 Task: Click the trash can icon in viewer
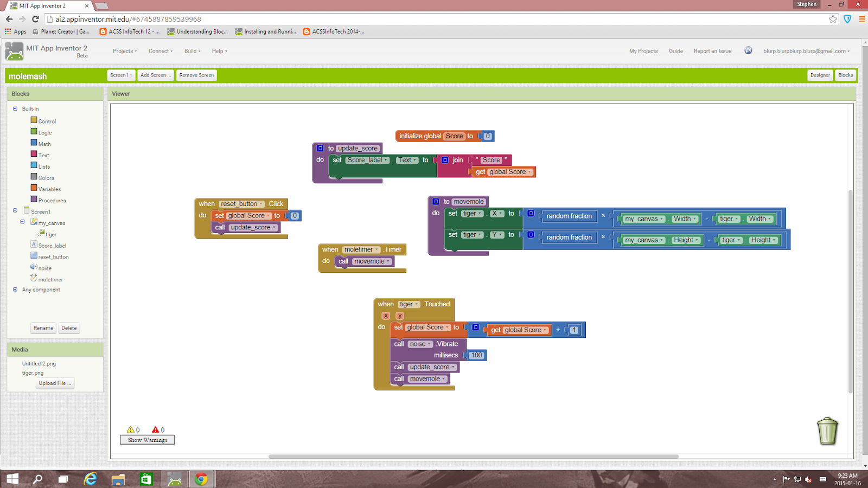[827, 431]
